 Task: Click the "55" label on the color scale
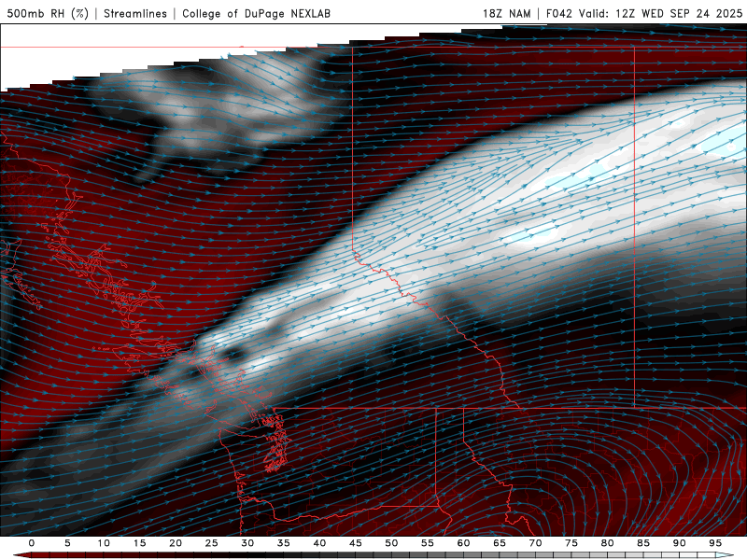pyautogui.click(x=428, y=543)
